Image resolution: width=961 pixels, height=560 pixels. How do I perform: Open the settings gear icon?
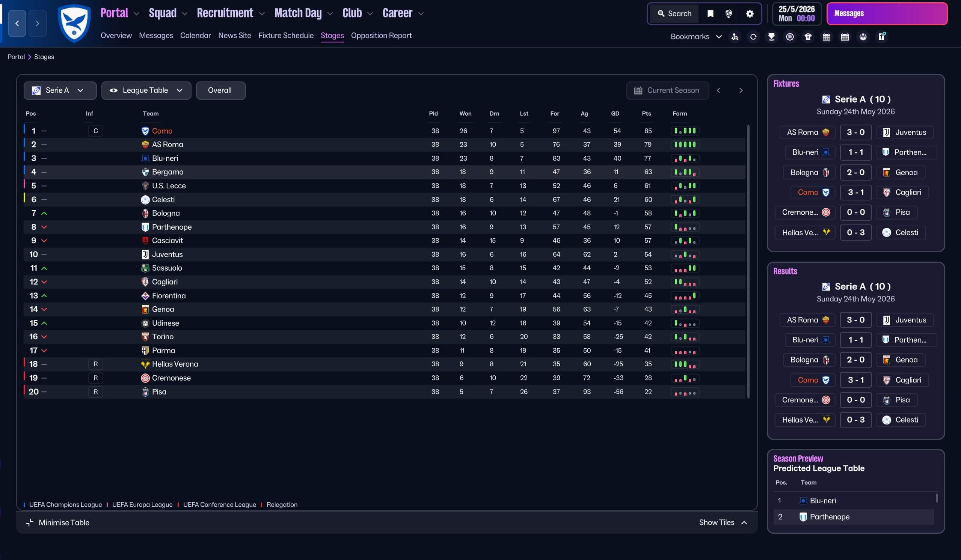click(x=749, y=14)
